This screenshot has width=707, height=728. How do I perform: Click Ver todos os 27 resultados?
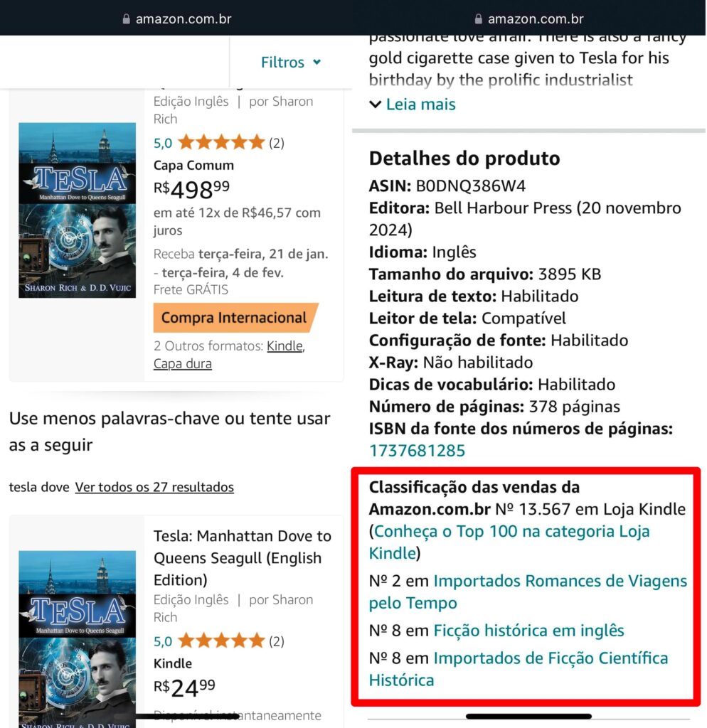pos(154,487)
